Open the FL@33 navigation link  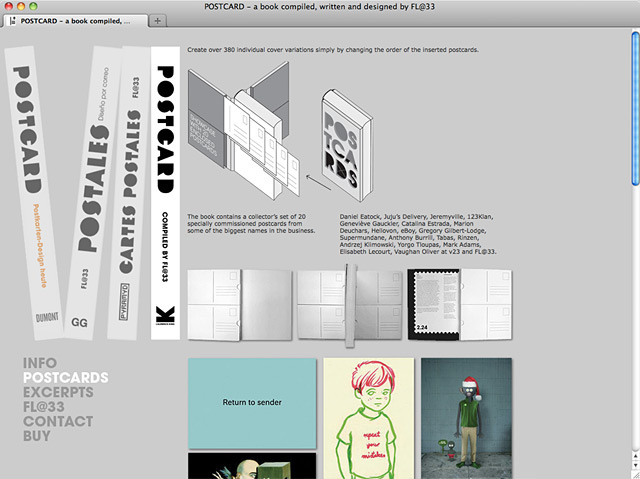[x=44, y=407]
